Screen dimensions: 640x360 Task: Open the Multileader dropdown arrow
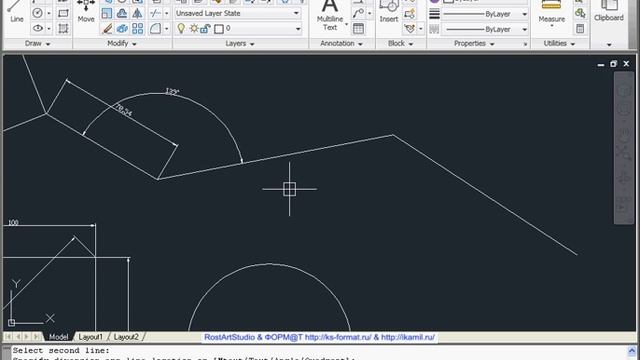click(369, 13)
